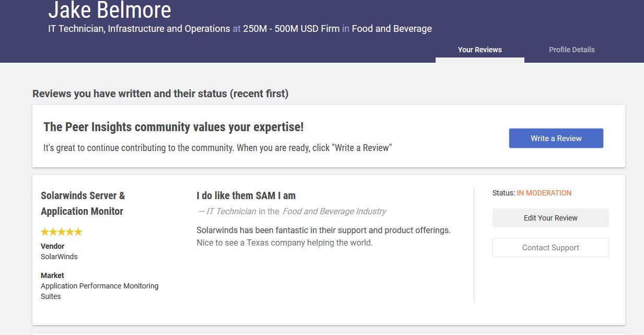The height and width of the screenshot is (335, 644).
Task: Click the Peer Insights community heading
Action: click(x=173, y=127)
